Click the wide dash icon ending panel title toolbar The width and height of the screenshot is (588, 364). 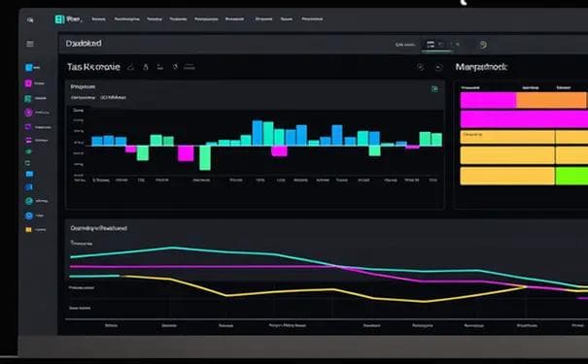(189, 67)
